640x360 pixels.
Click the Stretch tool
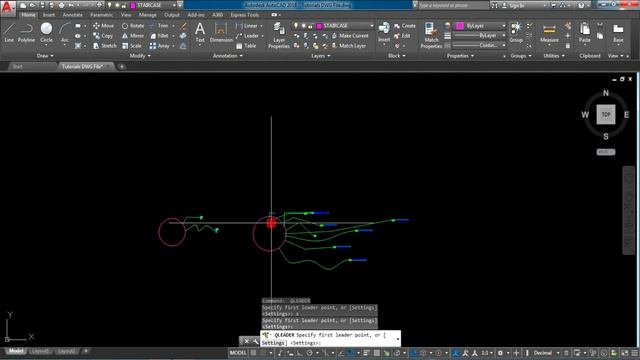click(104, 46)
